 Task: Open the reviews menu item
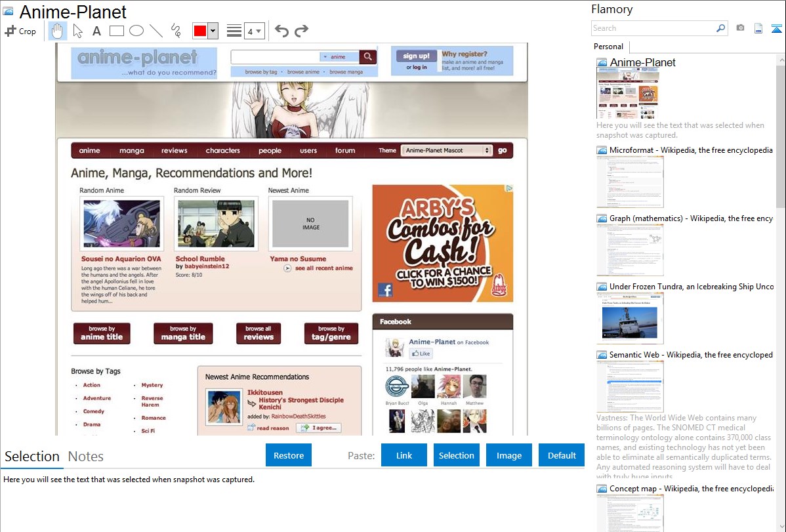click(x=175, y=150)
